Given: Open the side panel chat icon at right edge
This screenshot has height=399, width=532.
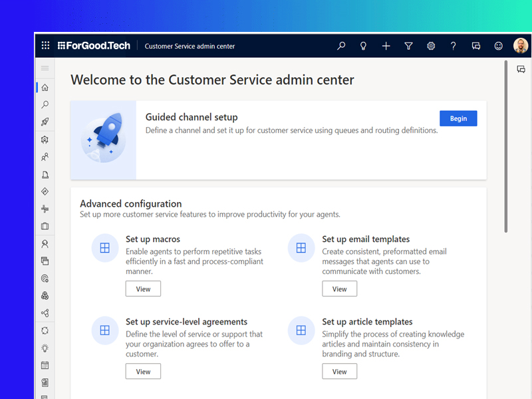Looking at the screenshot, I should [521, 69].
